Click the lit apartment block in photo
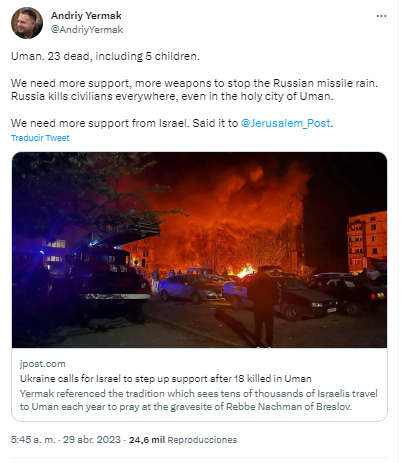This screenshot has height=463, width=403. click(367, 242)
